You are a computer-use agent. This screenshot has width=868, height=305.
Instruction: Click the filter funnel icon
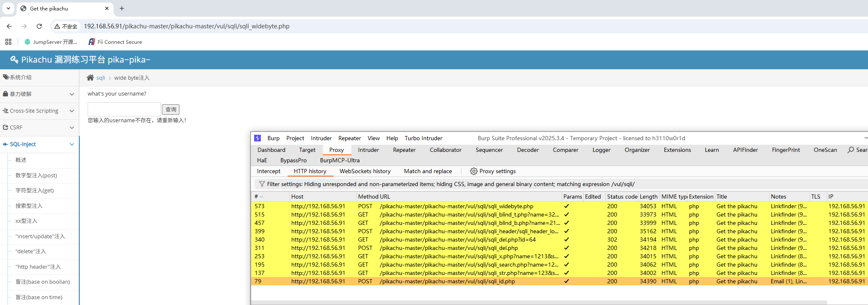[x=262, y=184]
